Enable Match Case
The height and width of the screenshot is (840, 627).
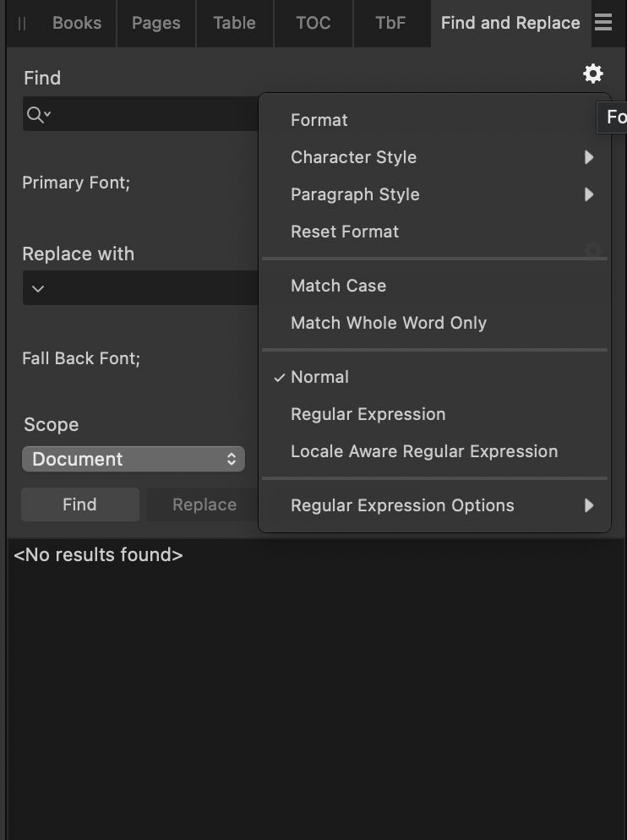pos(338,286)
